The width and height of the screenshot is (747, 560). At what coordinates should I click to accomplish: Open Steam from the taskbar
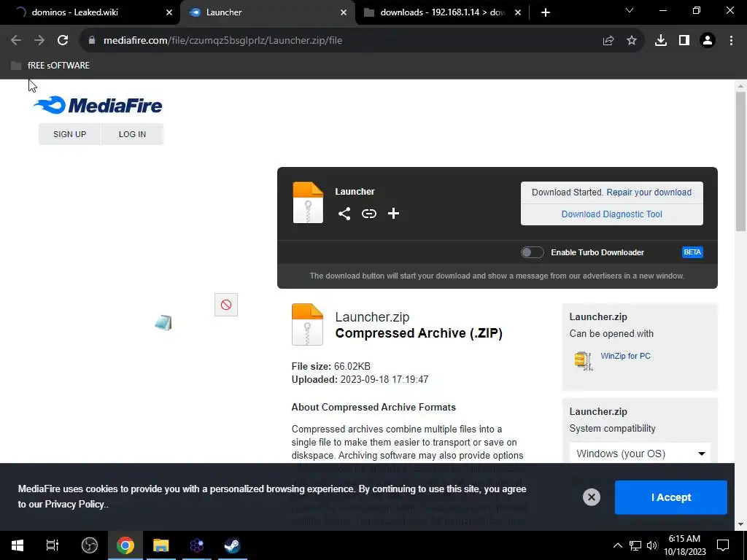tap(233, 545)
